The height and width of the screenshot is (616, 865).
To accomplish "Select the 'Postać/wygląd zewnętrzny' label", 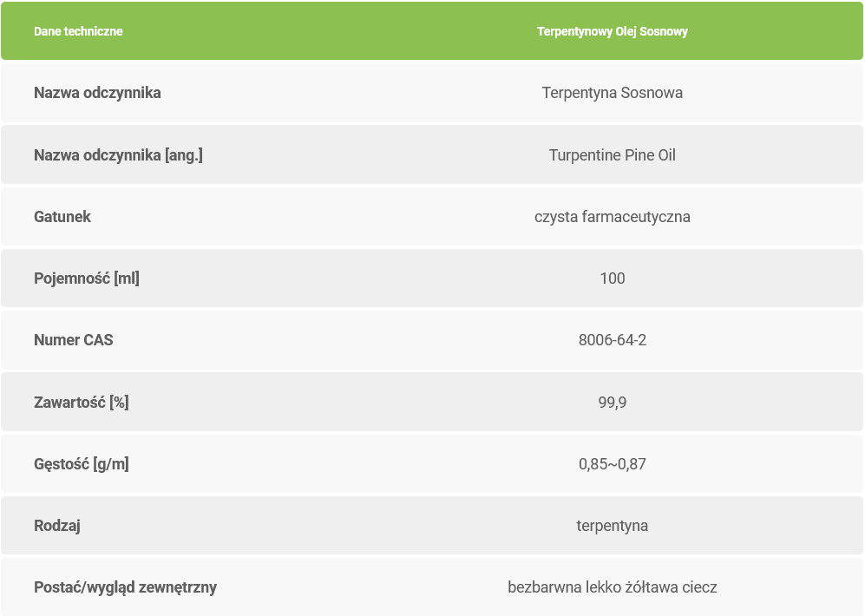I will coord(125,587).
